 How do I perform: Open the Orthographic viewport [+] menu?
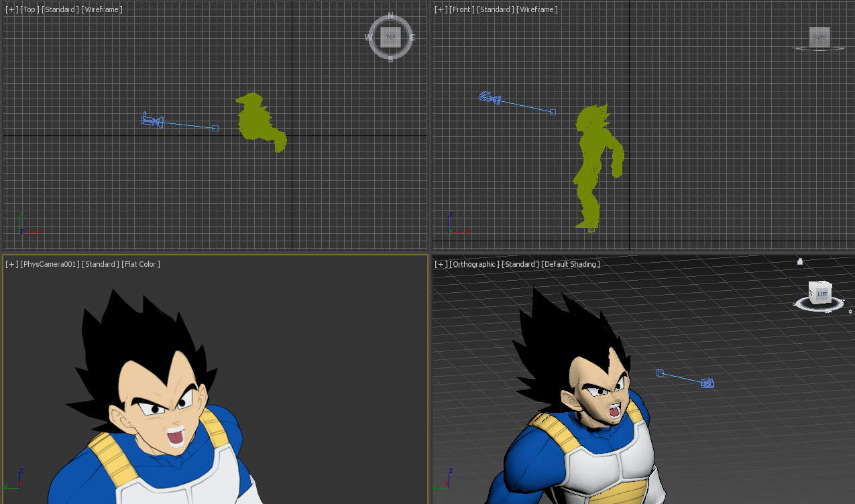441,264
